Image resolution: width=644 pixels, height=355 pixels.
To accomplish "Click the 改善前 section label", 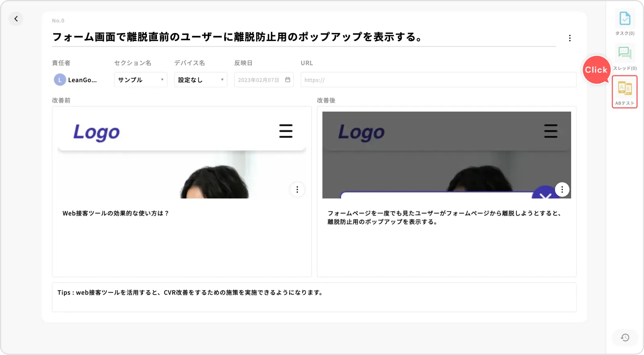I will [61, 100].
